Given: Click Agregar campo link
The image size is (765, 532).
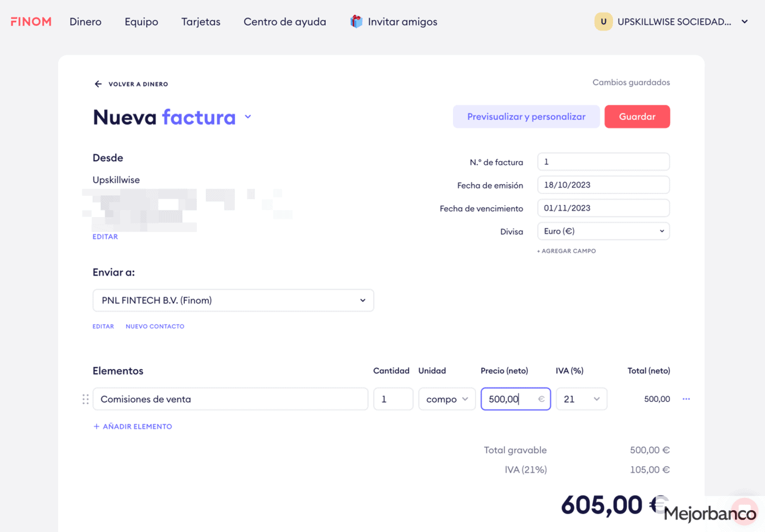Looking at the screenshot, I should (x=566, y=251).
